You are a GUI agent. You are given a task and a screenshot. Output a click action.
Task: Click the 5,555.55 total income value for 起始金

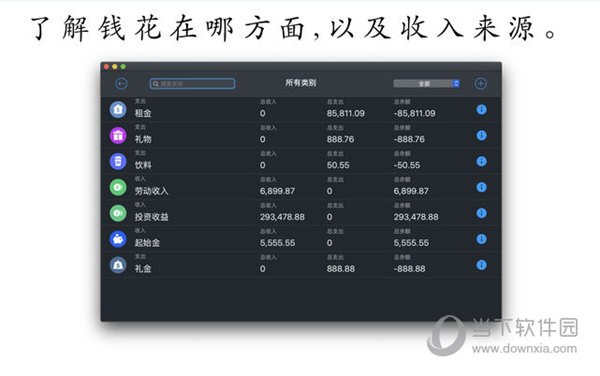tap(277, 243)
